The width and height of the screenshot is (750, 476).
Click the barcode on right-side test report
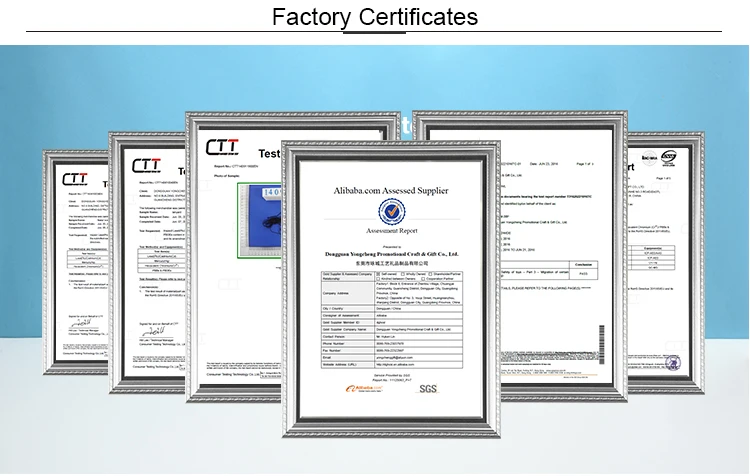tap(602, 344)
